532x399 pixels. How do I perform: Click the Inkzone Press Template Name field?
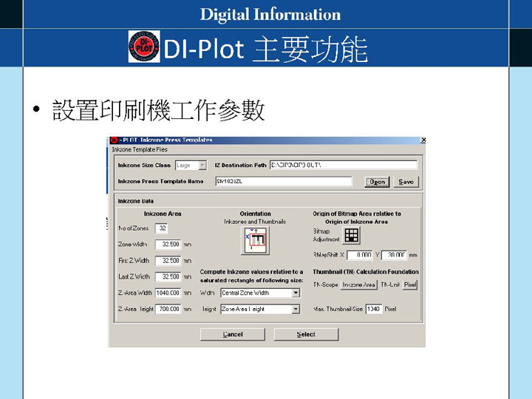(284, 181)
